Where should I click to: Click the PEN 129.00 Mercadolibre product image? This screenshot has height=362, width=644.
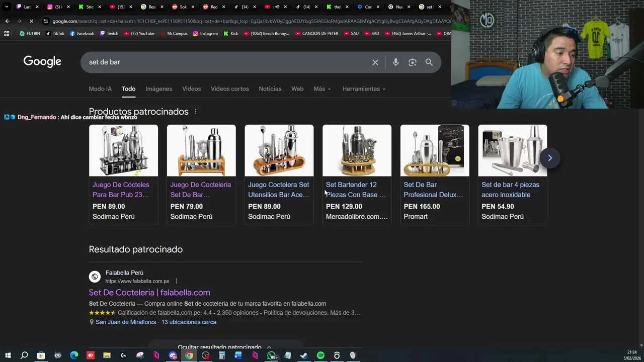click(x=357, y=150)
